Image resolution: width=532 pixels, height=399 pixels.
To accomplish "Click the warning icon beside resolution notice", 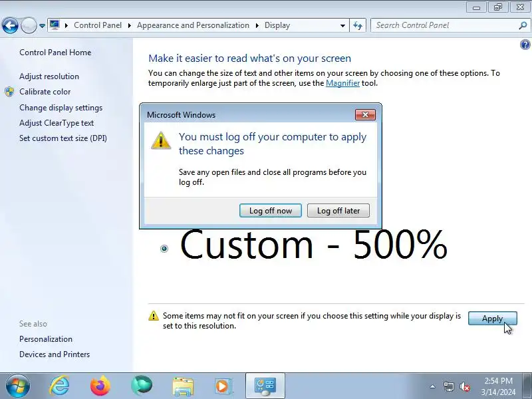I will pos(154,316).
